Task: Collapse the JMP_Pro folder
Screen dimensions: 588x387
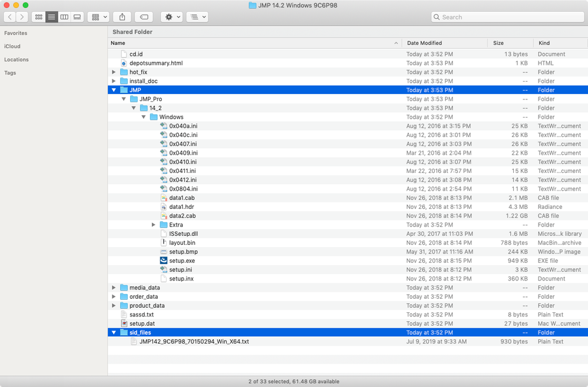Action: (124, 99)
